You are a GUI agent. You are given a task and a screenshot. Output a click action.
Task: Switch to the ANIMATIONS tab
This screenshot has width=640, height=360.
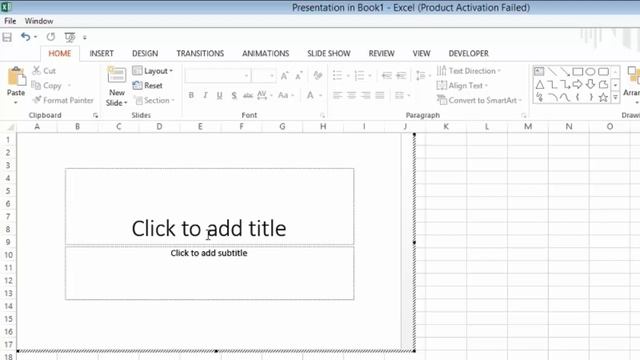(266, 53)
